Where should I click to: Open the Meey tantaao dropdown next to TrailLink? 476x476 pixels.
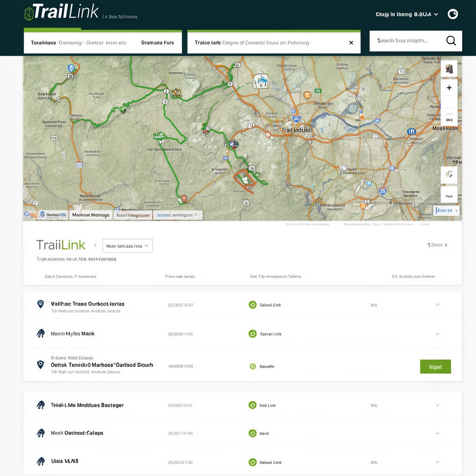pos(127,245)
